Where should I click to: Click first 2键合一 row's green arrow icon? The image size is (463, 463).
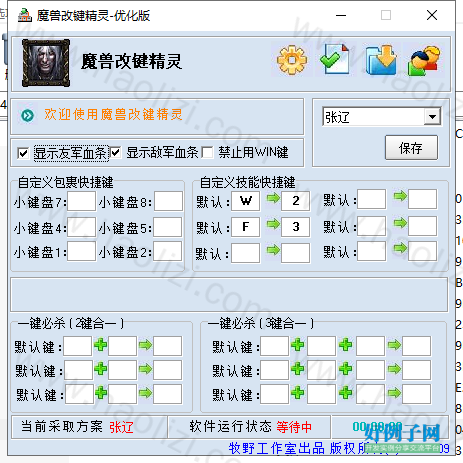[x=145, y=345]
